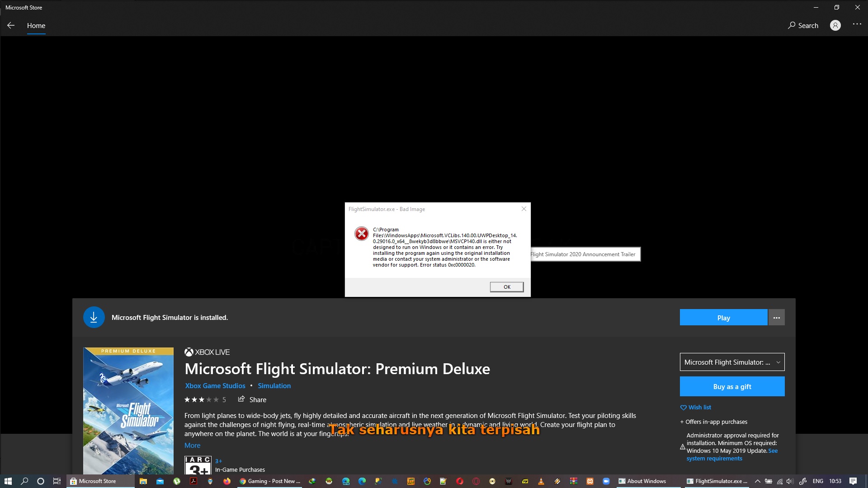Click the blue installed download icon
The image size is (868, 488).
pyautogui.click(x=94, y=318)
